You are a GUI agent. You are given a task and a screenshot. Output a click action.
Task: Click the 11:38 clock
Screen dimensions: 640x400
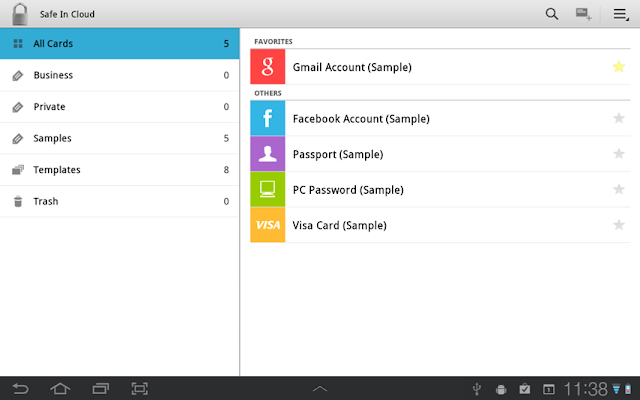[586, 389]
